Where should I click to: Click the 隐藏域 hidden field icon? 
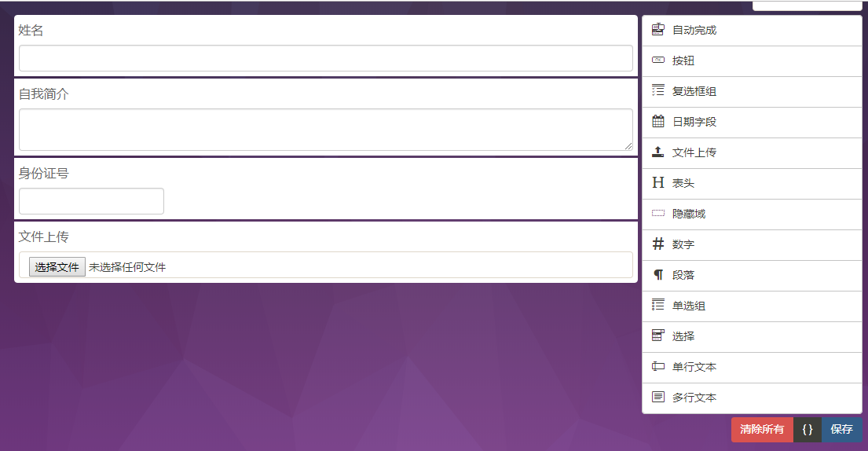[657, 214]
